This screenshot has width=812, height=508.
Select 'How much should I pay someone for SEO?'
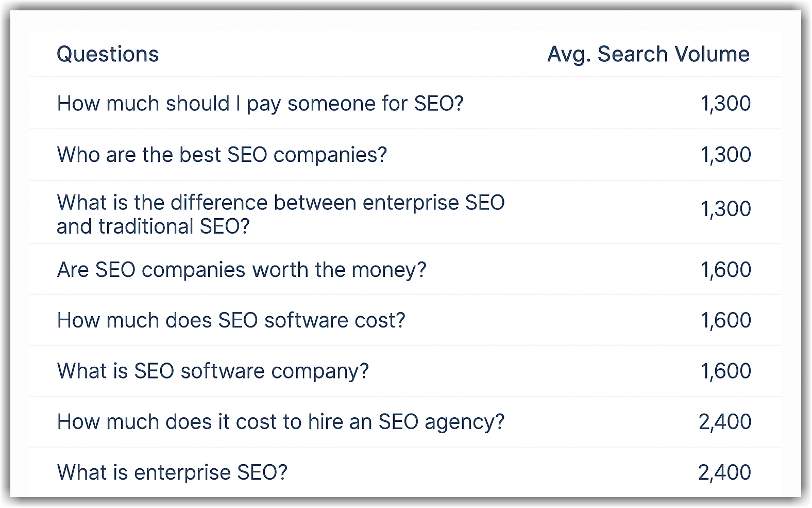pos(260,104)
